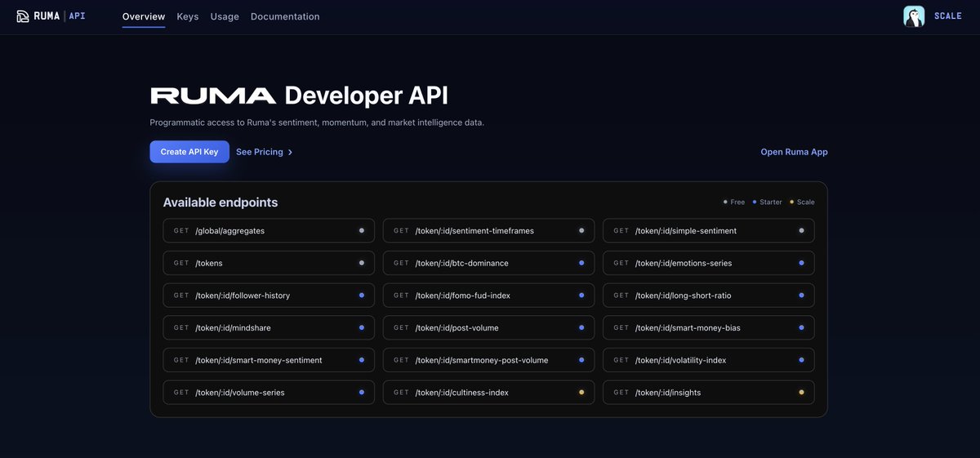Image resolution: width=980 pixels, height=458 pixels.
Task: Open the /token/:id/volatility-index endpoint
Action: click(x=709, y=360)
